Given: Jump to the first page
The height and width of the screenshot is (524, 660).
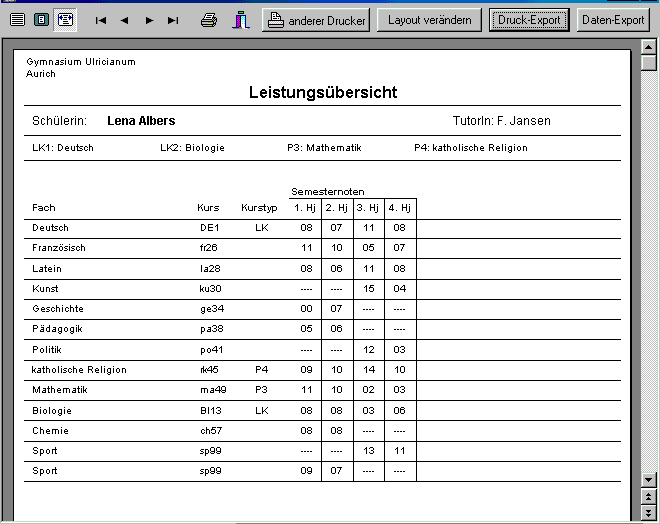Looking at the screenshot, I should [101, 20].
